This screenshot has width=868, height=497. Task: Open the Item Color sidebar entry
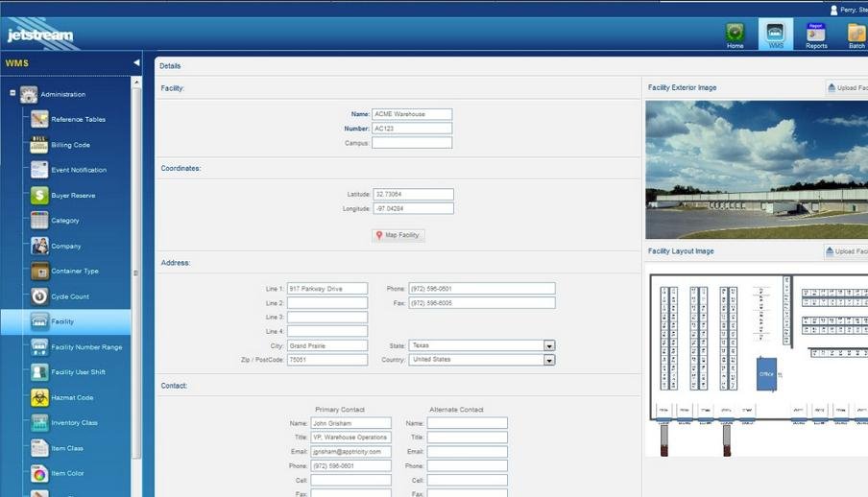67,473
